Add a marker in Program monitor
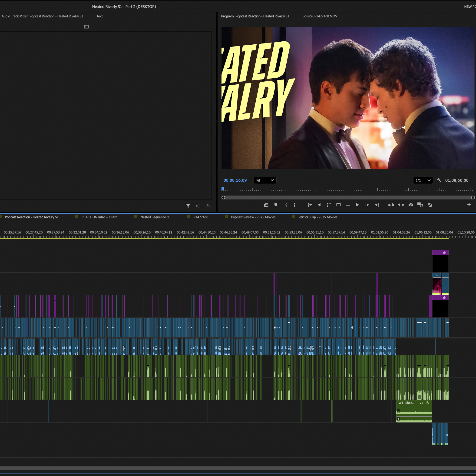The width and height of the screenshot is (476, 476). tap(276, 205)
